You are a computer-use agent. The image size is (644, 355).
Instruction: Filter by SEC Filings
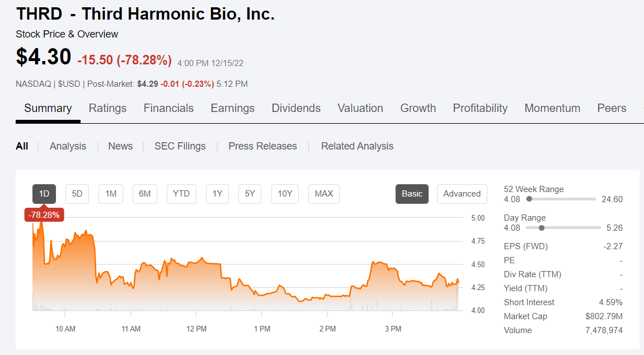(180, 146)
